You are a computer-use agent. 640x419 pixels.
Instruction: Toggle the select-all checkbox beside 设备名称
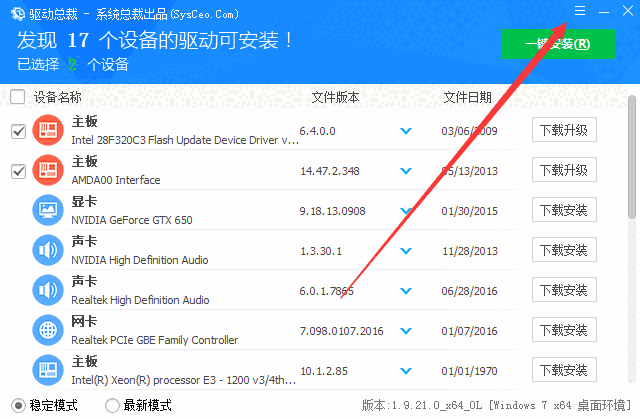pyautogui.click(x=18, y=97)
